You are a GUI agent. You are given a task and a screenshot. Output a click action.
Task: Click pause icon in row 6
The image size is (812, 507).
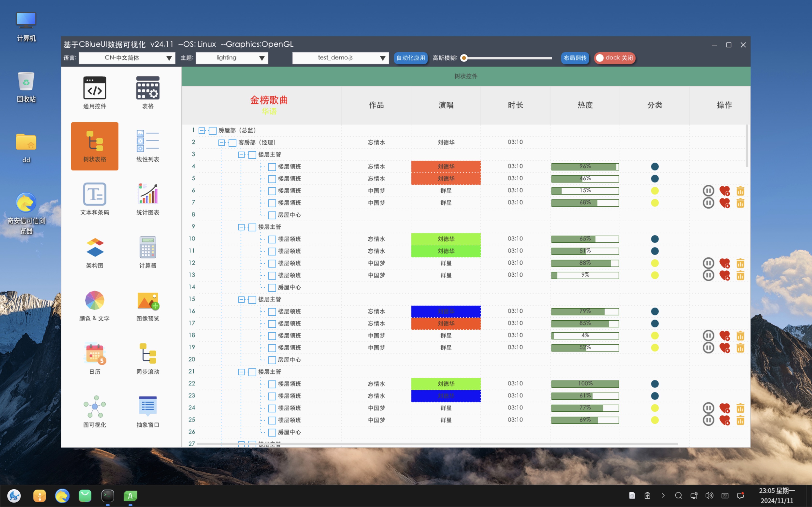coord(708,191)
